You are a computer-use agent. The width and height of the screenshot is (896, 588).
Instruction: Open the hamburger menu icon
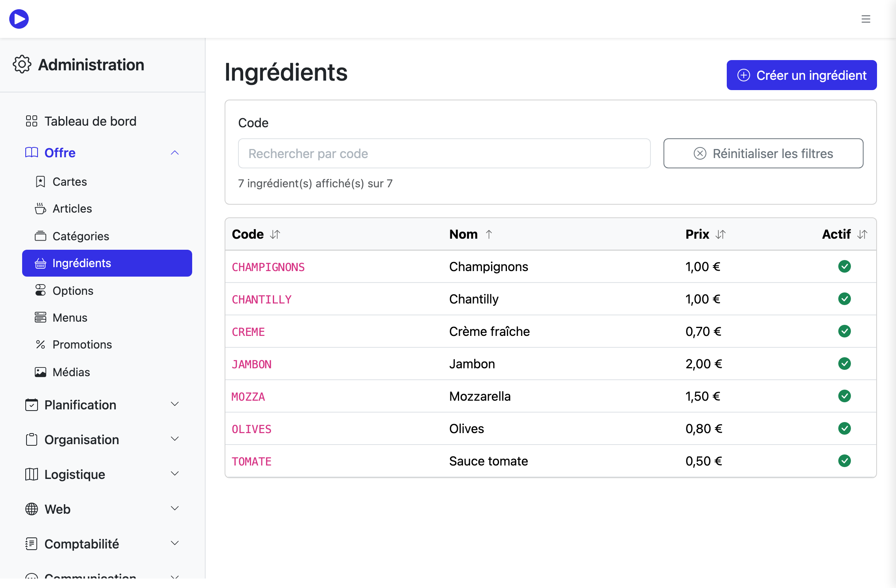[x=866, y=19]
